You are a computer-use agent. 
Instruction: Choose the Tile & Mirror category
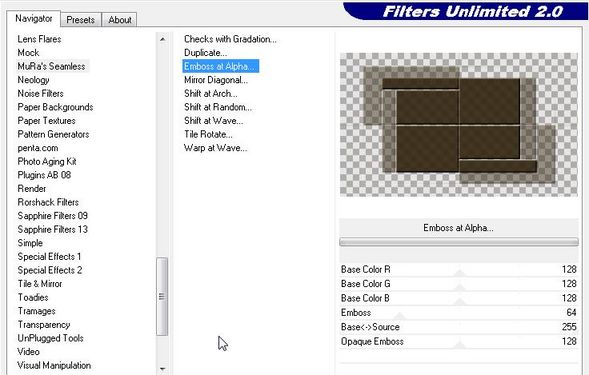pos(40,284)
